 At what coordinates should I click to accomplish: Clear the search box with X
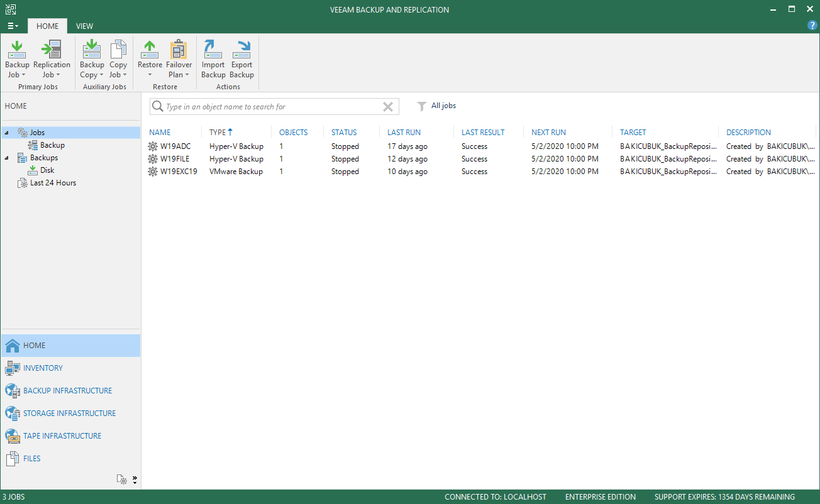click(x=388, y=107)
